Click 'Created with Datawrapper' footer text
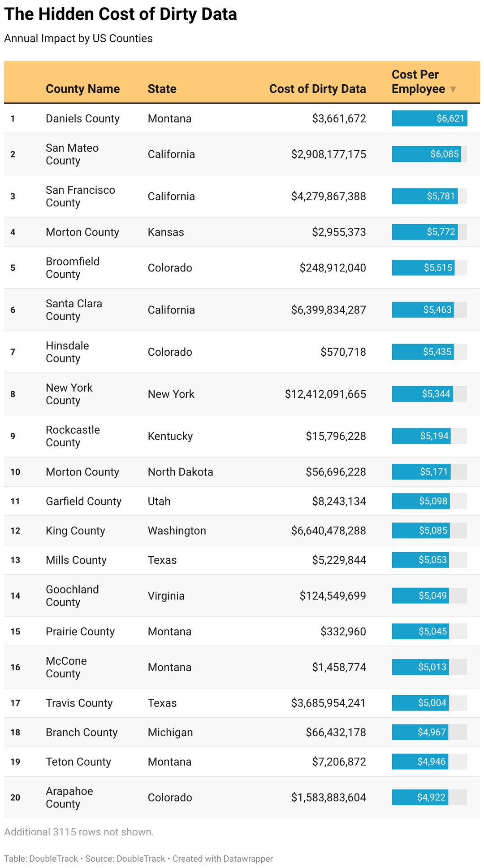 [223, 859]
